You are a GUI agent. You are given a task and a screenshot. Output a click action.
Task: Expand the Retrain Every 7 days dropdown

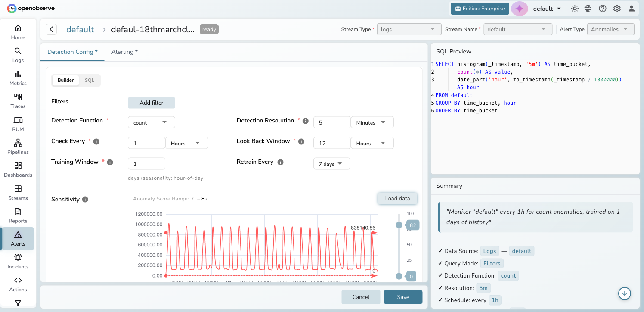click(x=331, y=163)
